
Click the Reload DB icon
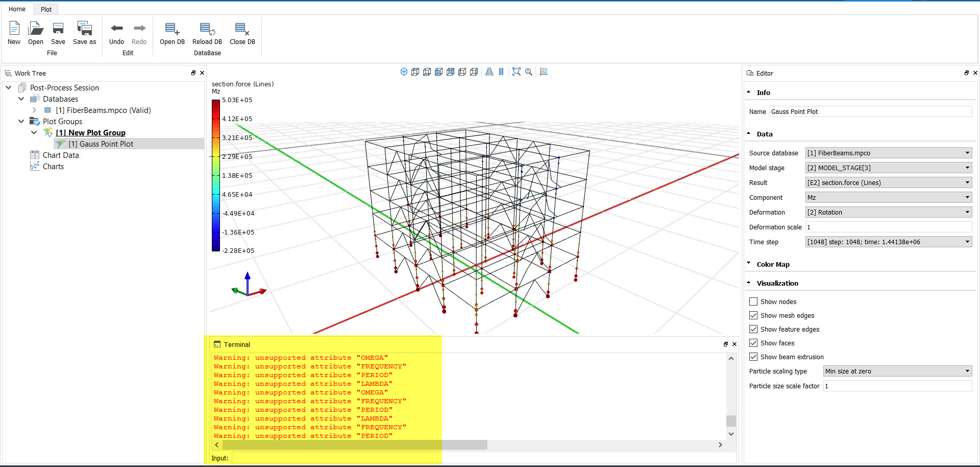tap(207, 29)
